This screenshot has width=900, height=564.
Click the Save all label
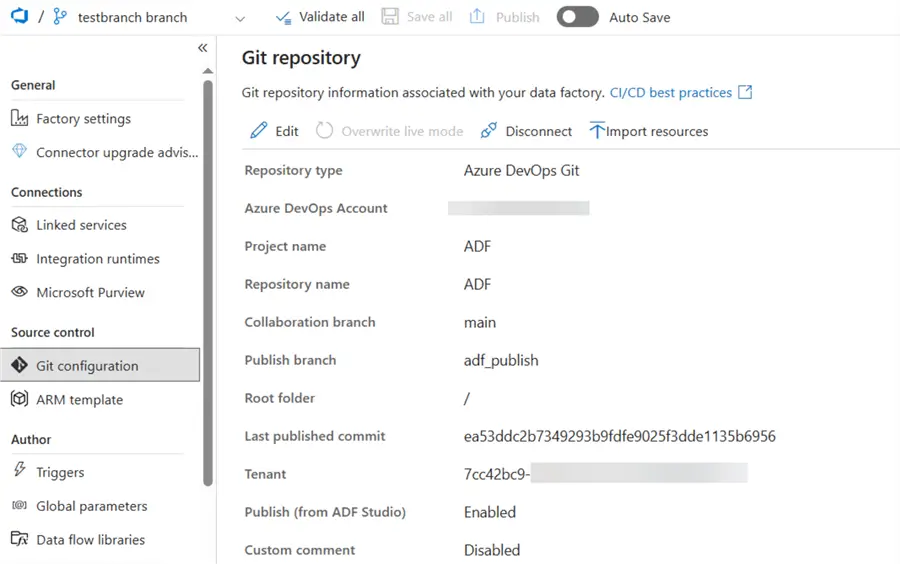(429, 17)
